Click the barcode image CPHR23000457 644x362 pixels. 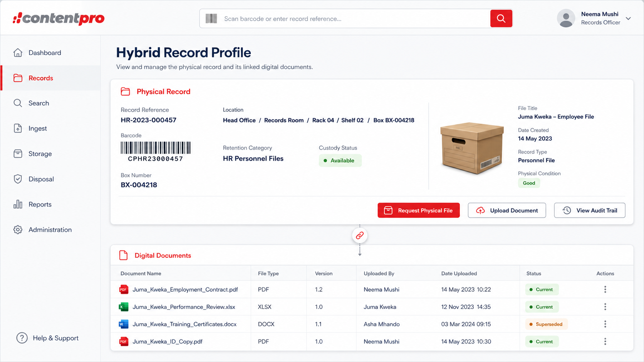156,152
